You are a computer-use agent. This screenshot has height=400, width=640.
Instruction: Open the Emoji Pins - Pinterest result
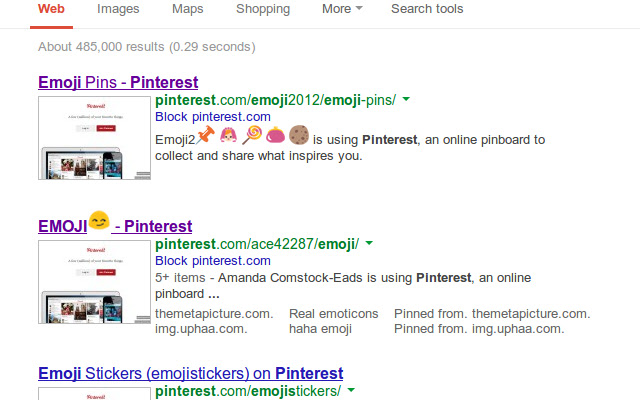click(118, 83)
